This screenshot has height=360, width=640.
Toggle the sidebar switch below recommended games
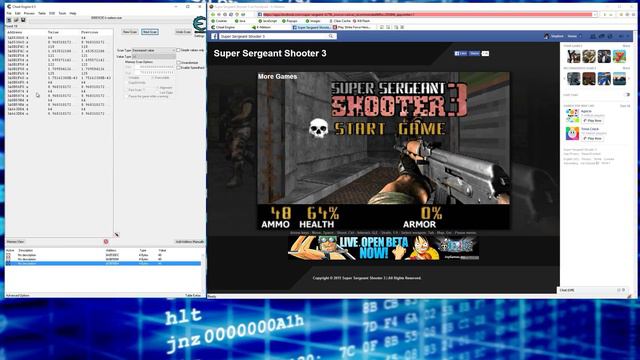[627, 95]
